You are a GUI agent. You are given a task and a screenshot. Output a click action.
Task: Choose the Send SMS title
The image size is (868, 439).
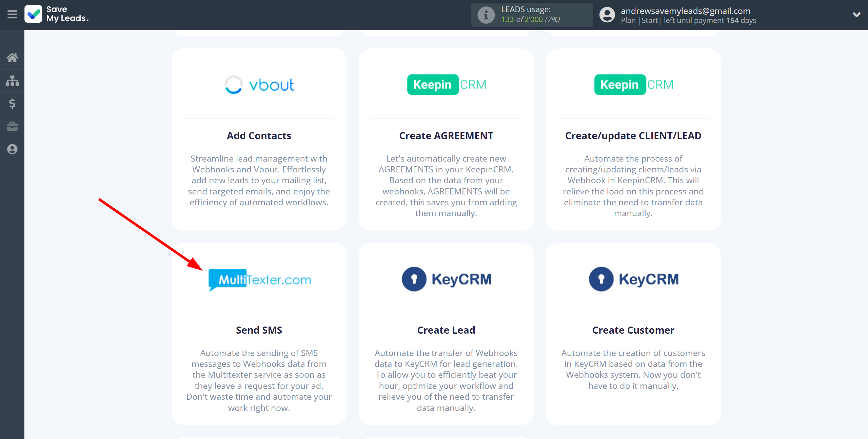(x=259, y=330)
